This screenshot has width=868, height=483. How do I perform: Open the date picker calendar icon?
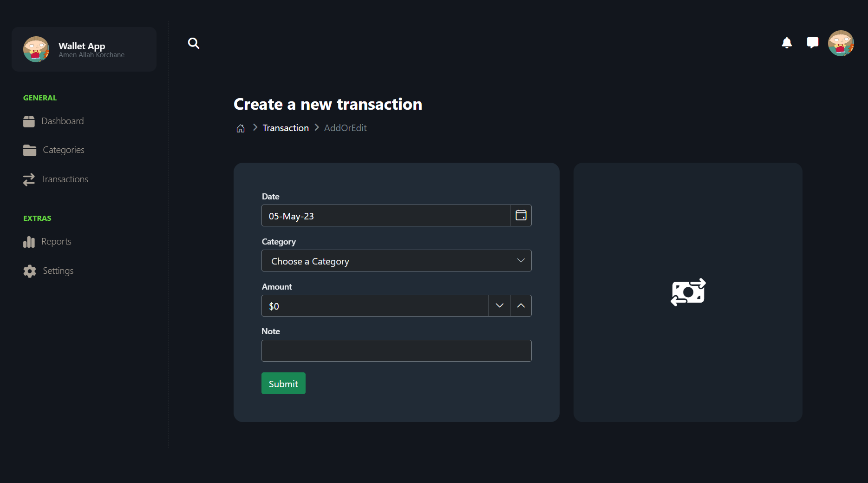coord(521,215)
